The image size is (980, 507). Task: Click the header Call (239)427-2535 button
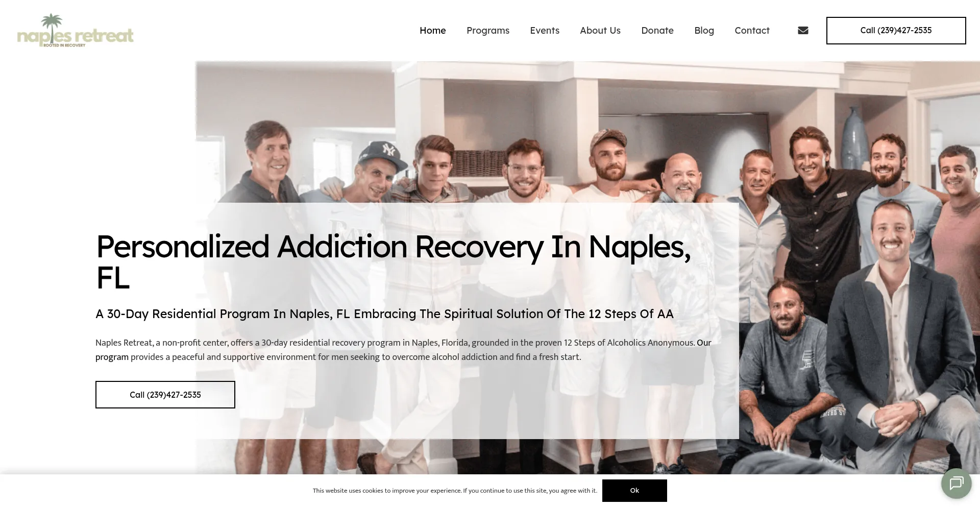[896, 31]
